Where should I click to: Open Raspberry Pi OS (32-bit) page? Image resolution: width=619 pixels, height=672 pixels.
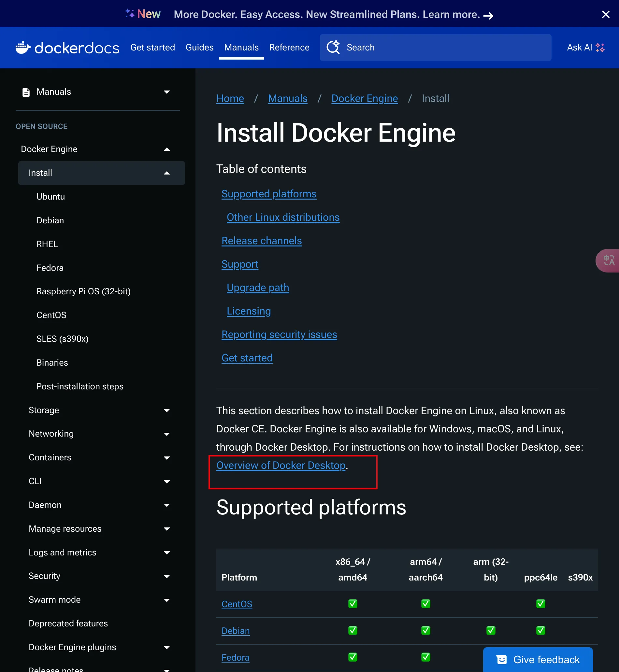[83, 291]
